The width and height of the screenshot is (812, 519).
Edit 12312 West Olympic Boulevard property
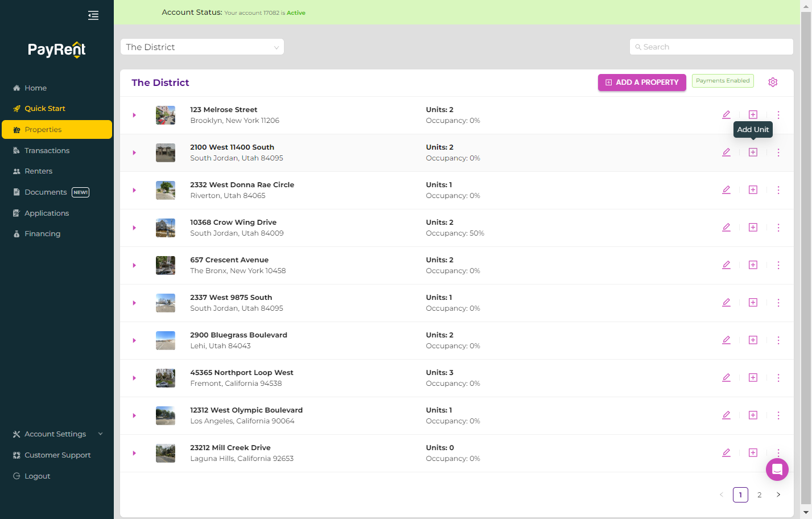726,415
